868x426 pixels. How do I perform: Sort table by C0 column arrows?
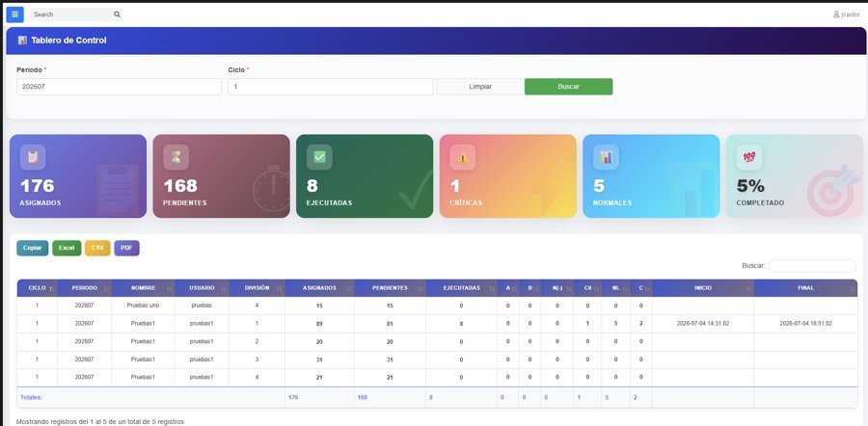(x=596, y=288)
